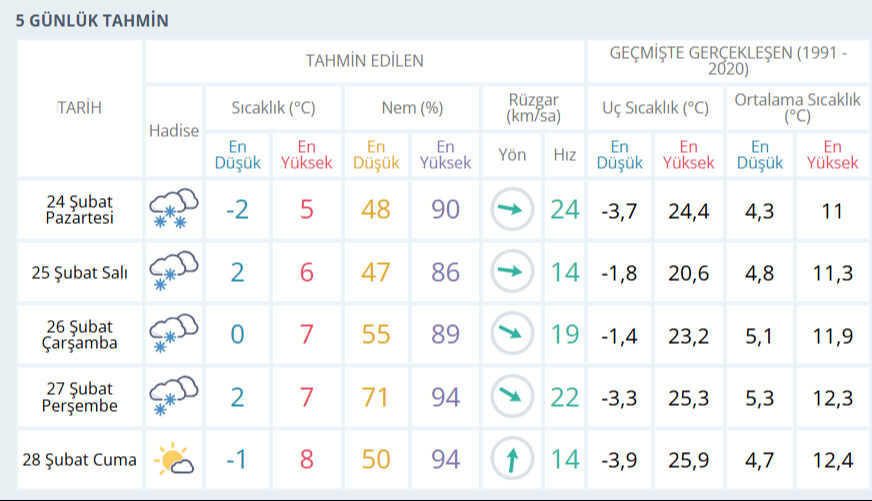Click the 'Uç Sıcaklık (°C)' header
Image resolution: width=872 pixels, height=501 pixels.
click(655, 108)
